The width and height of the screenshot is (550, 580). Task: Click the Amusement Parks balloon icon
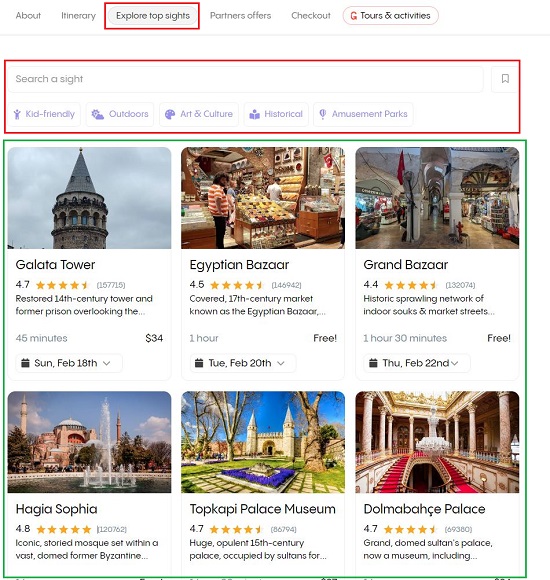pyautogui.click(x=323, y=114)
